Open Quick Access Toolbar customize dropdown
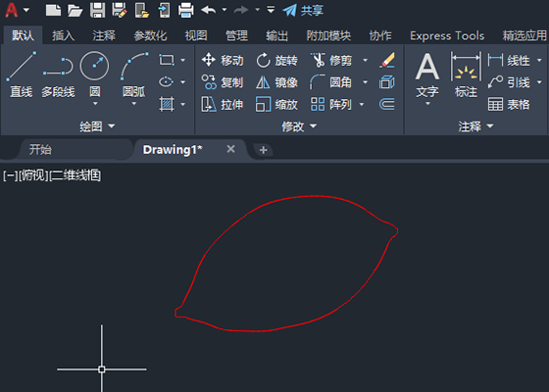The image size is (549, 392). 271,10
